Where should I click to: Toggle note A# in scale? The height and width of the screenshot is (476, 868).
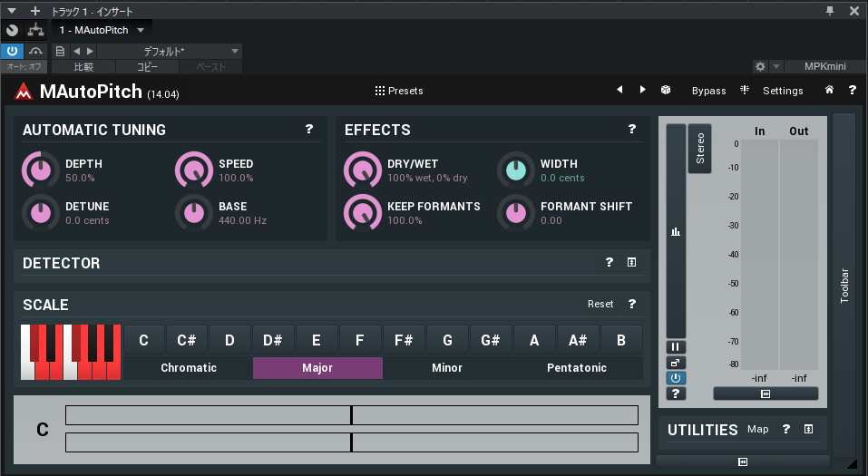[x=578, y=340]
